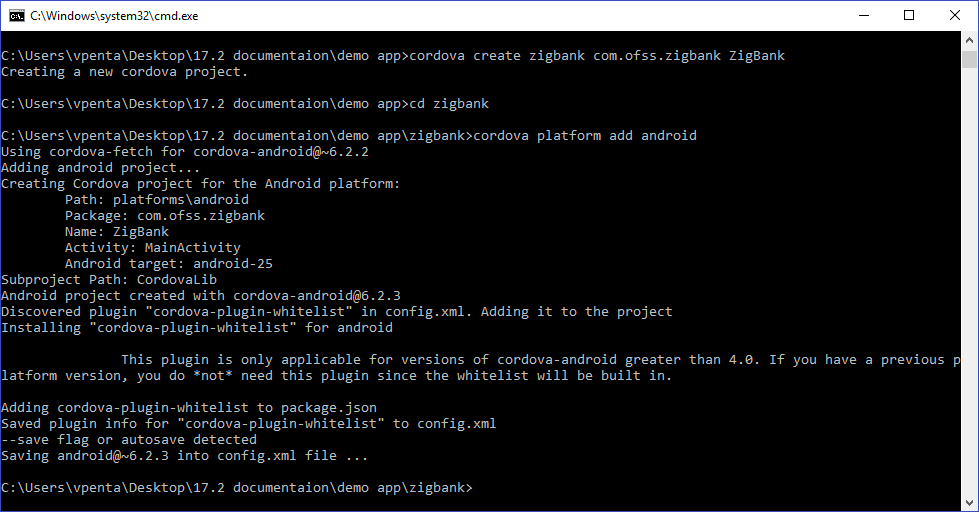Click the scrollbar up arrow
979x512 pixels.
(969, 40)
